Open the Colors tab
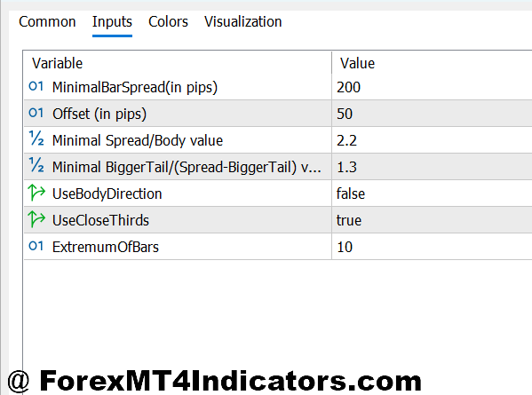532x395 pixels. [x=168, y=21]
